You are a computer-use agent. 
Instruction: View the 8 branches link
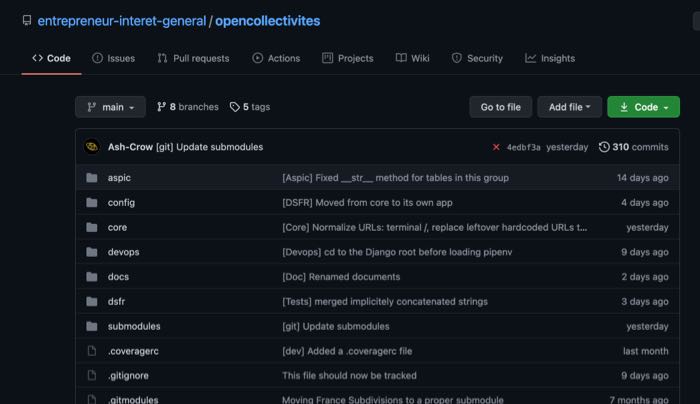[x=188, y=107]
